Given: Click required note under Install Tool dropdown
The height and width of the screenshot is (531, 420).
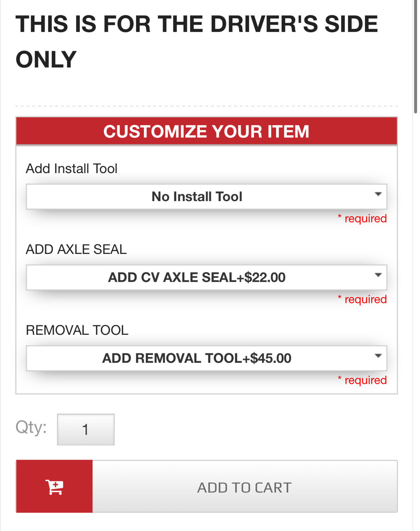Looking at the screenshot, I should 362,218.
